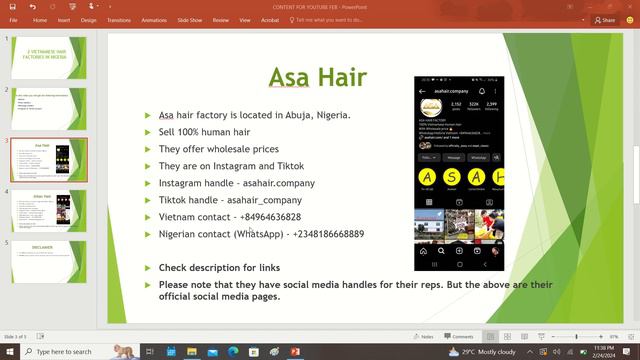Switch to Normal view icon
The height and width of the screenshot is (360, 640).
pos(490,336)
